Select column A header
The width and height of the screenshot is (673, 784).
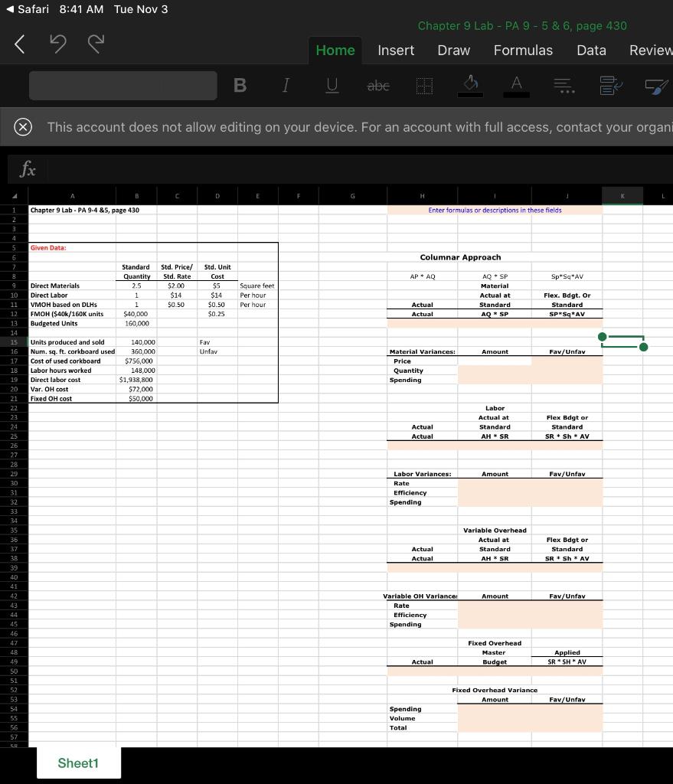(72, 196)
